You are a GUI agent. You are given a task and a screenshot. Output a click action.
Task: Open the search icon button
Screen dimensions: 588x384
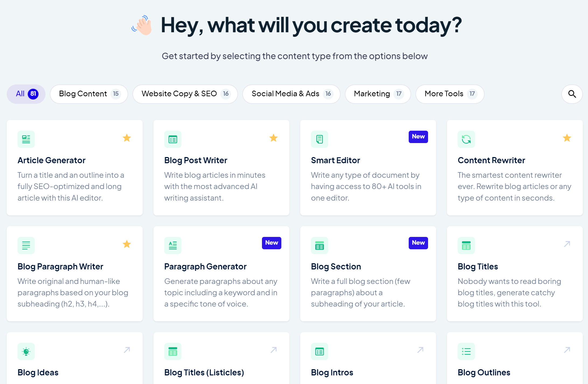click(x=572, y=94)
